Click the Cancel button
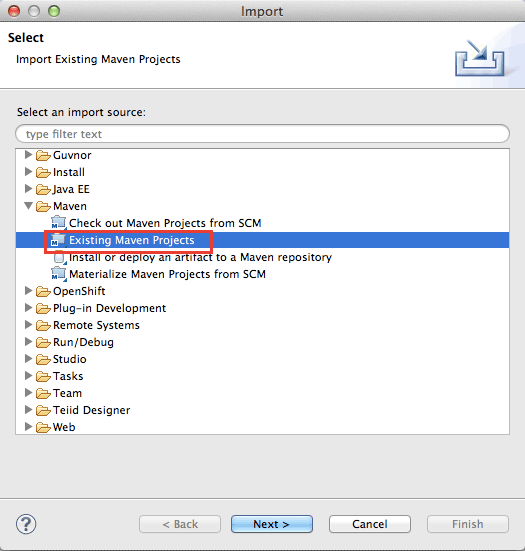Image resolution: width=525 pixels, height=551 pixels. coord(370,524)
